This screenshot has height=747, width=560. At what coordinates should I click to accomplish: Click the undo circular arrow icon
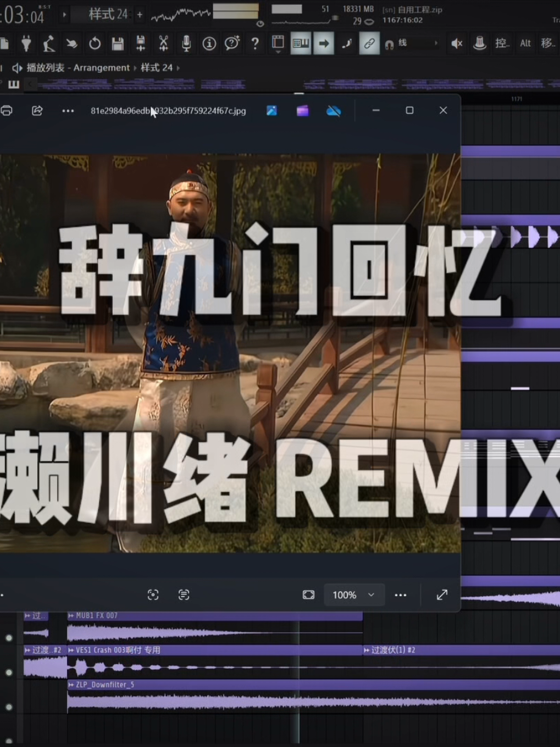coord(95,43)
